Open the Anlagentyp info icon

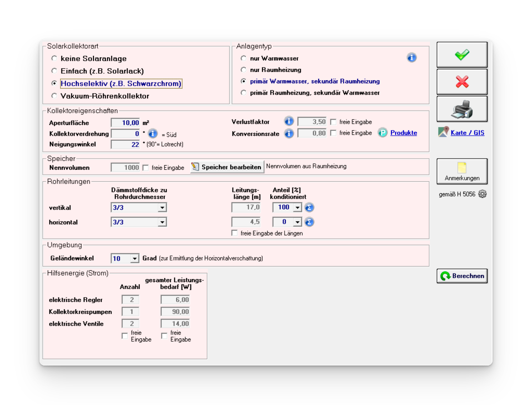pyautogui.click(x=411, y=58)
